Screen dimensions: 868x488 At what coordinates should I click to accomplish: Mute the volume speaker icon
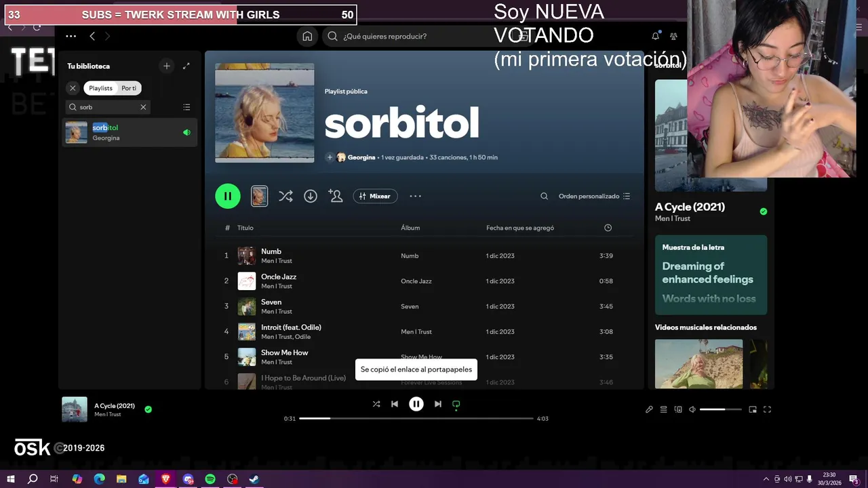tap(692, 409)
